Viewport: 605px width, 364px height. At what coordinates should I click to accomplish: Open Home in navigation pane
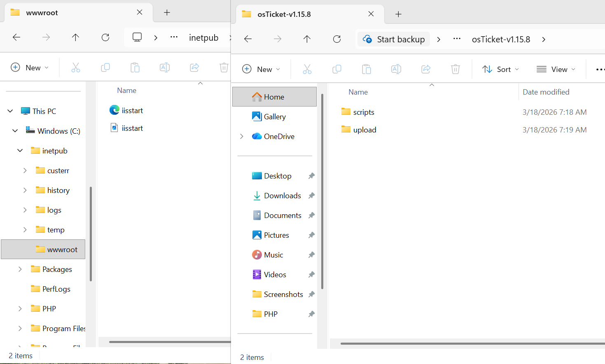pos(274,97)
